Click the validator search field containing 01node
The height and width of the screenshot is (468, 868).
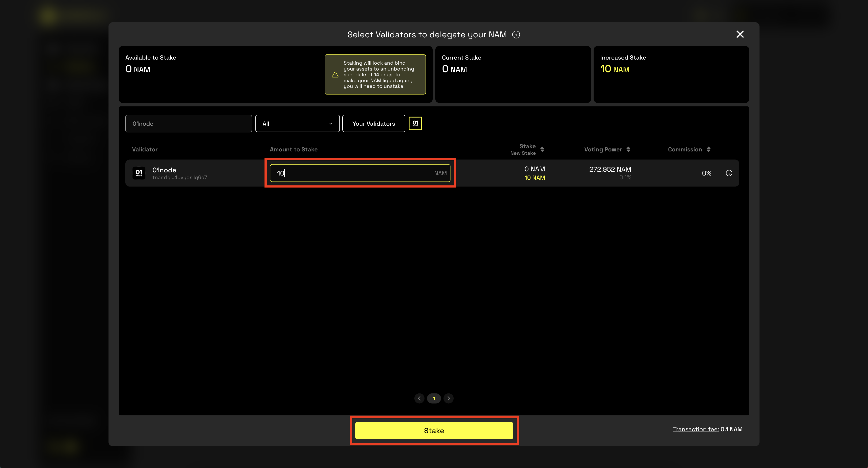pos(188,123)
